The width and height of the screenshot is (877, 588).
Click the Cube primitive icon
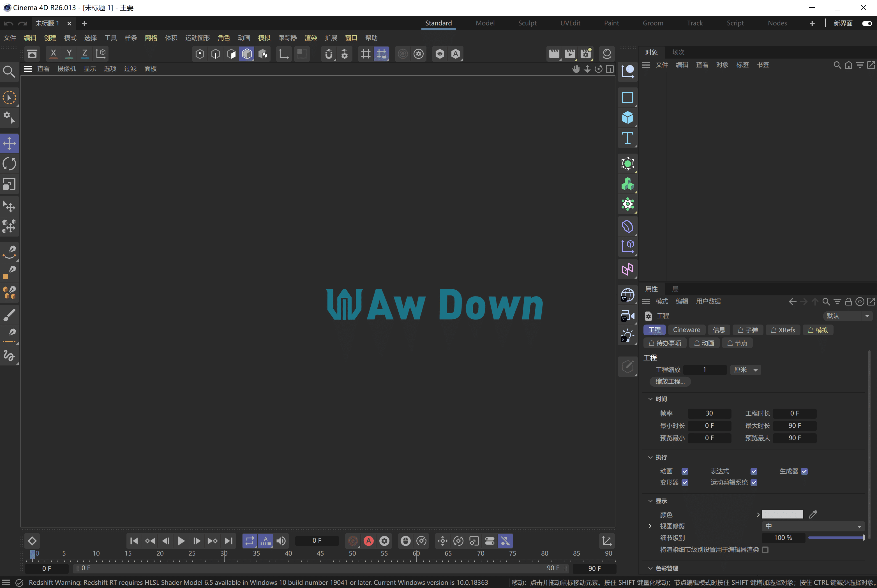627,118
